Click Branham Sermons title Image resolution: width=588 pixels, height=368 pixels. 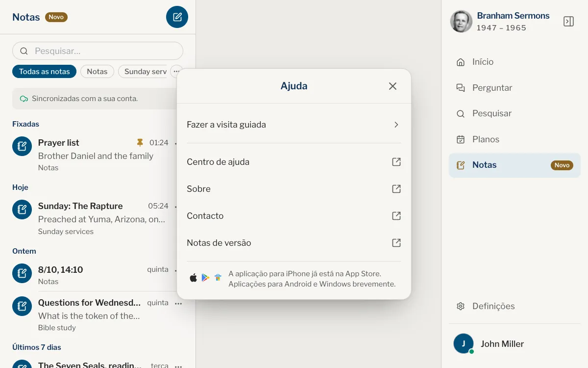pyautogui.click(x=513, y=16)
